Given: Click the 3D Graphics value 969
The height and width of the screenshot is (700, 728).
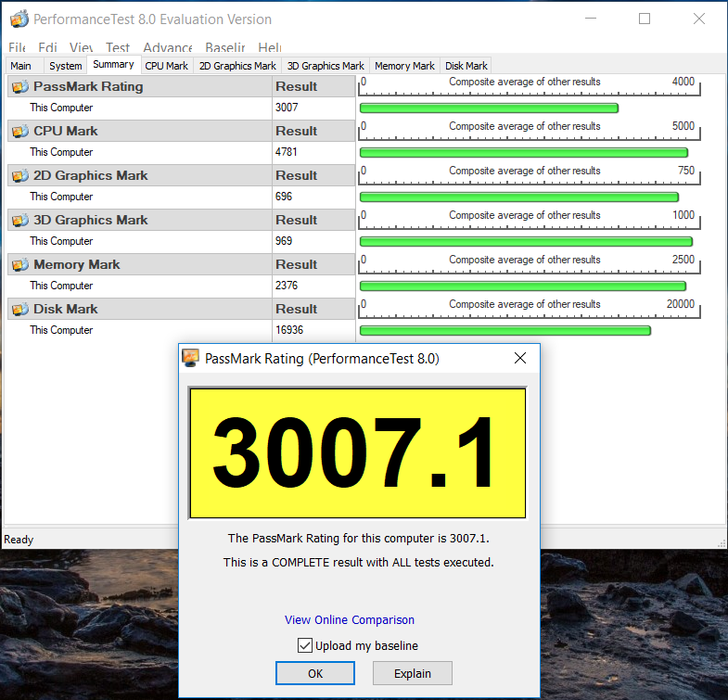Looking at the screenshot, I should 284,241.
